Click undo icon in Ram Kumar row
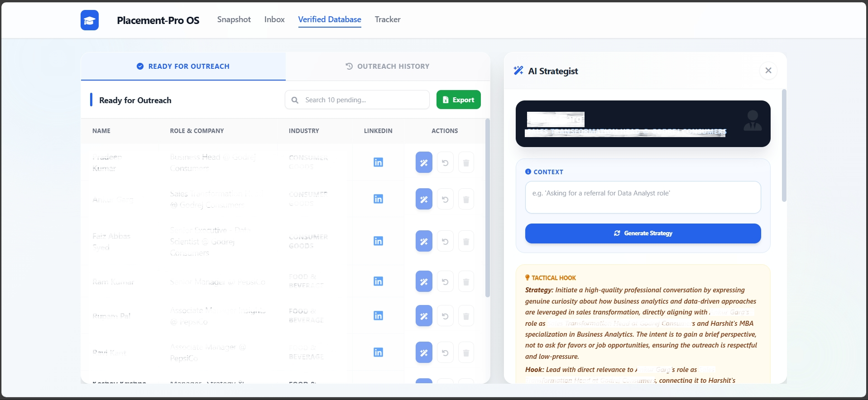This screenshot has width=868, height=400. [445, 282]
